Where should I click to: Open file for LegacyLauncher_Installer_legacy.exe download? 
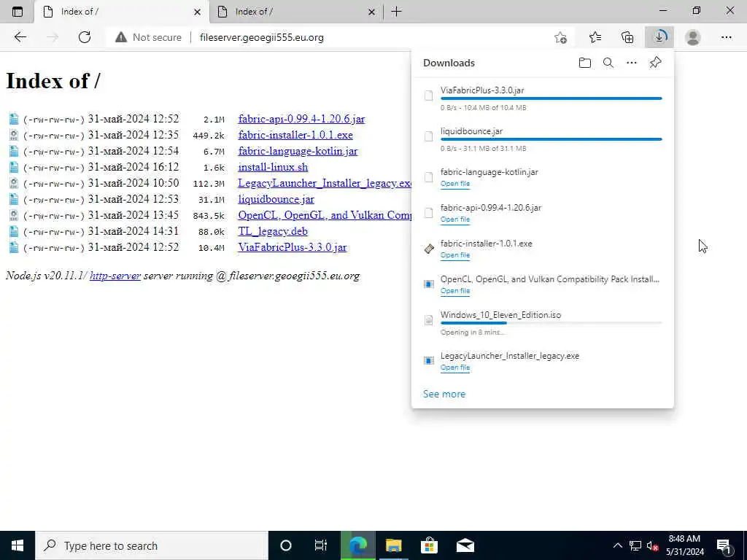click(x=455, y=367)
